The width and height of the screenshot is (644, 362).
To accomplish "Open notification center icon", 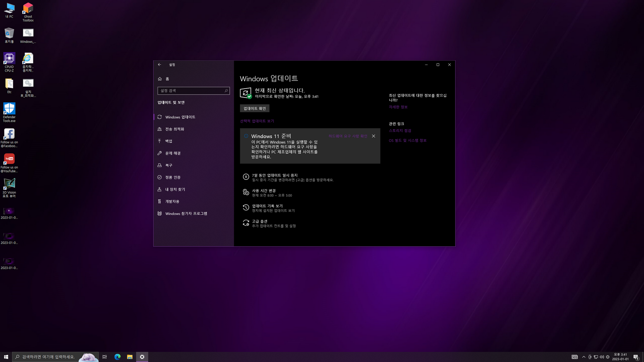I will (x=636, y=357).
